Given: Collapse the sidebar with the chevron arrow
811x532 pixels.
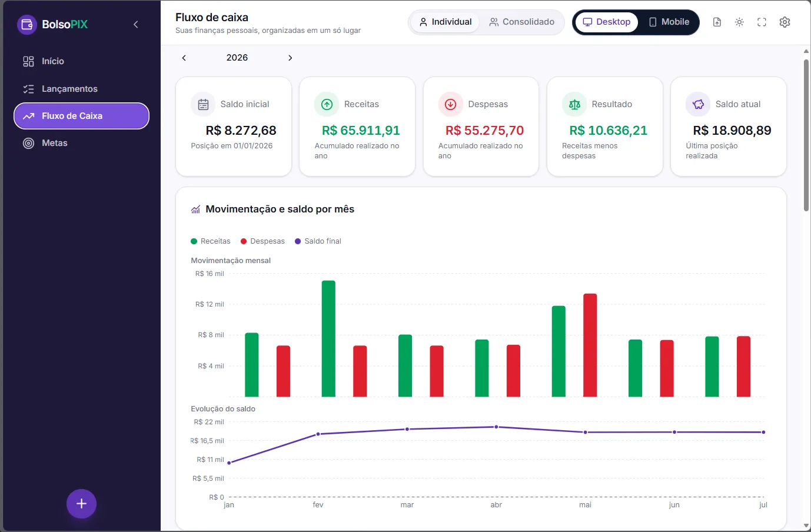Looking at the screenshot, I should pyautogui.click(x=136, y=25).
